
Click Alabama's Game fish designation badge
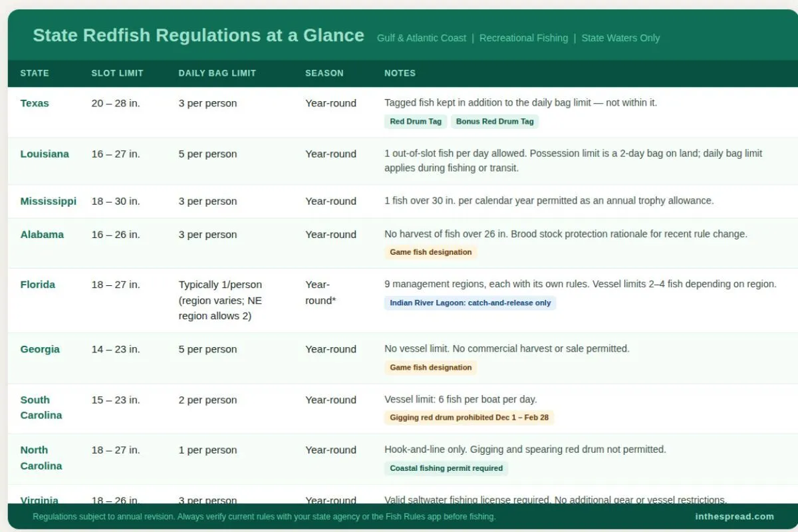point(431,252)
